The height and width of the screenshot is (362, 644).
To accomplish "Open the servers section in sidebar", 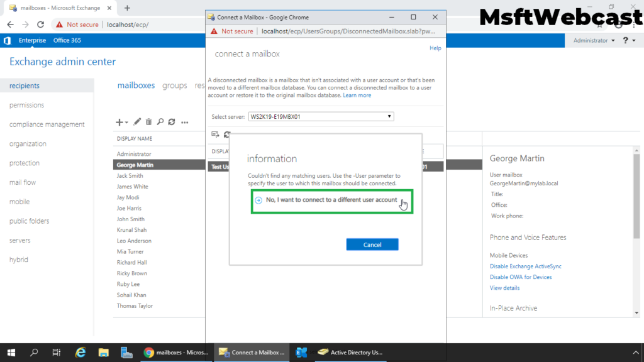I will pos(20,240).
